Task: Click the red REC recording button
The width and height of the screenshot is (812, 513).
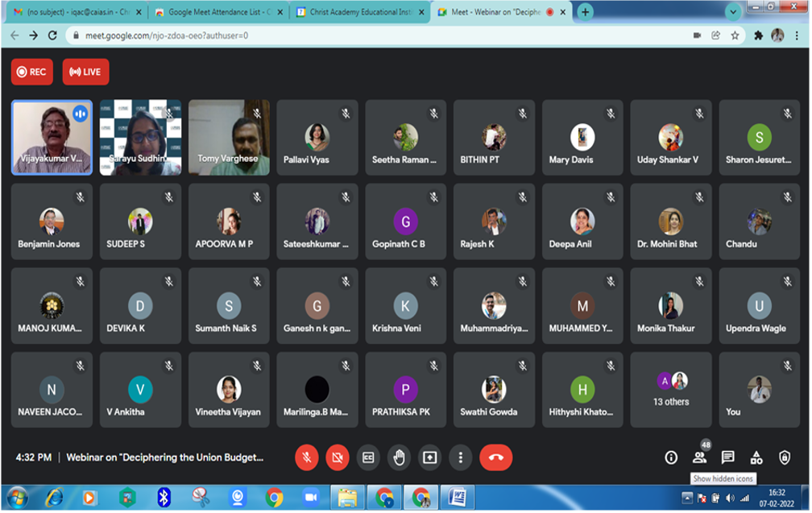Action: pyautogui.click(x=31, y=72)
